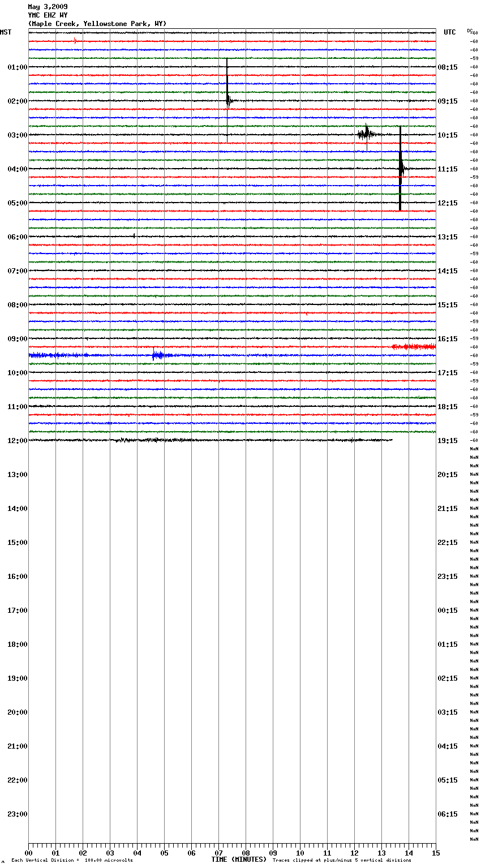
Task: Click the 03:15 UTC time label
Action: click(448, 712)
